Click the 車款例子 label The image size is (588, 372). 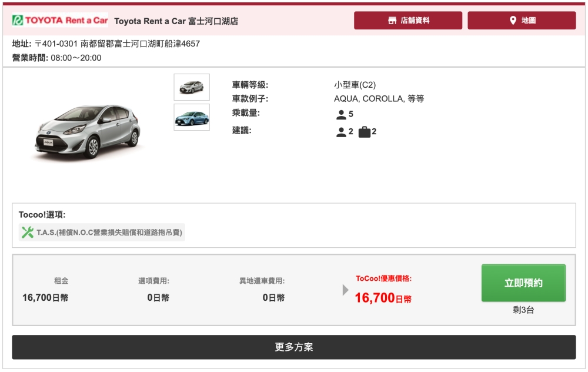(x=250, y=99)
